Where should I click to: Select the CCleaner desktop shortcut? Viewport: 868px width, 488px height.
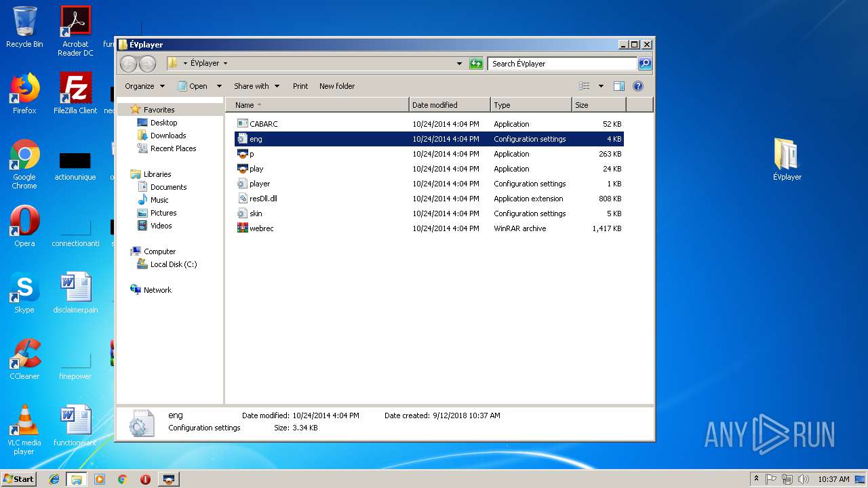24,359
